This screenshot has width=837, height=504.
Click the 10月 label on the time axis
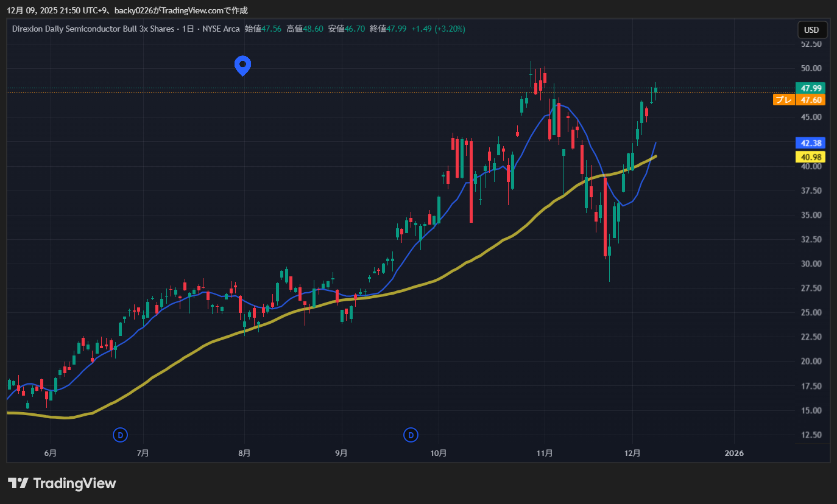tap(439, 453)
